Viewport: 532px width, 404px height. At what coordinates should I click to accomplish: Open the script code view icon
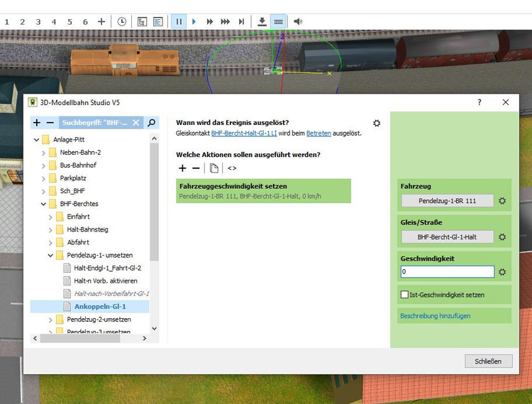pos(232,168)
